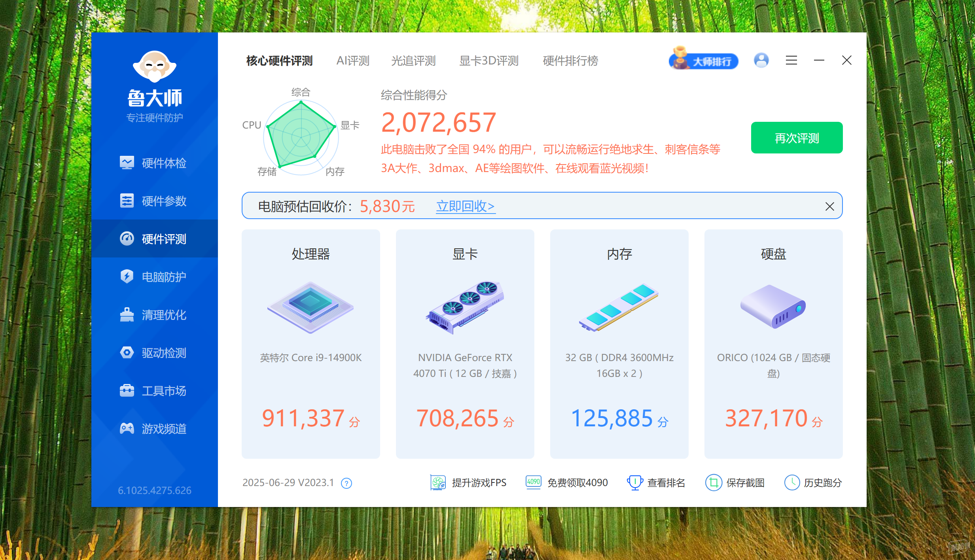Open 清理优化 in the sidebar

point(155,315)
